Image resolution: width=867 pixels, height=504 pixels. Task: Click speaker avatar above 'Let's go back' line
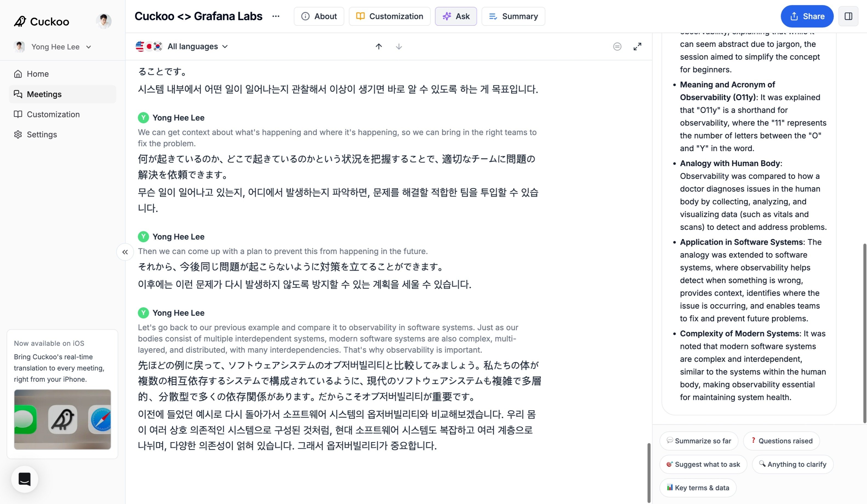(x=144, y=313)
